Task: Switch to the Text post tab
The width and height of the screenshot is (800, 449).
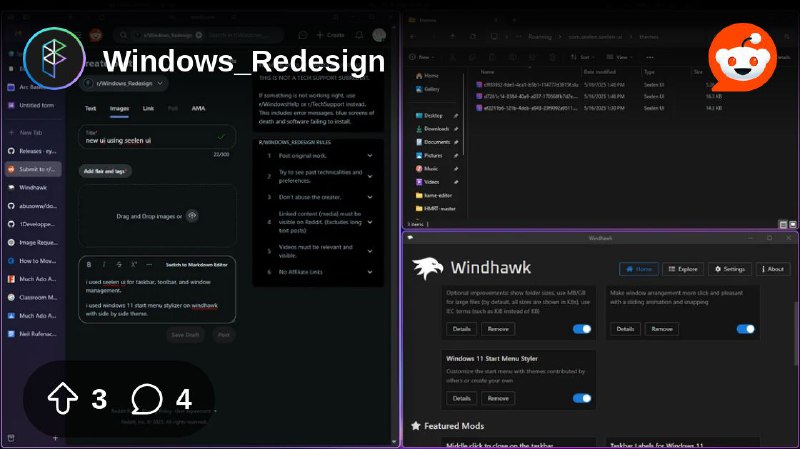Action: [x=90, y=108]
